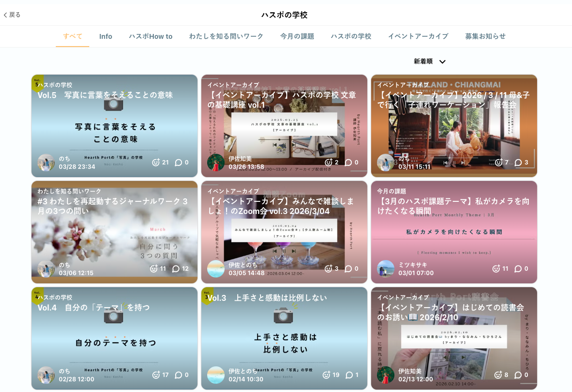Click reaction icon on 文章の基礎講座 vol.1 card
Viewport: 572px width, 392px height.
328,163
